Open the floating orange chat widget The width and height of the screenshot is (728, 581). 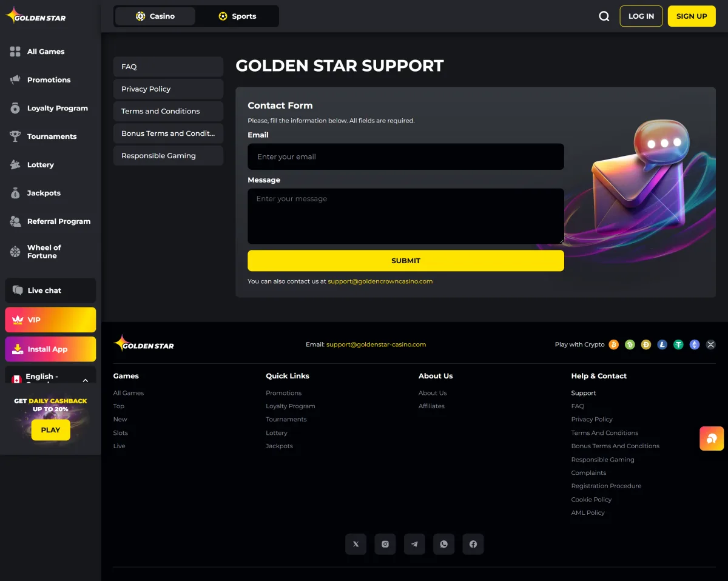pyautogui.click(x=712, y=438)
